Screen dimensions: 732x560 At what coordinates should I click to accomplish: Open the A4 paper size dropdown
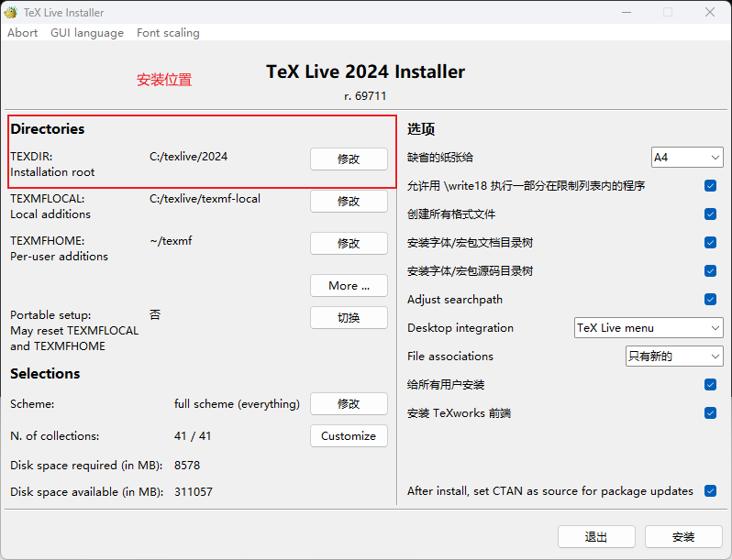pyautogui.click(x=687, y=157)
